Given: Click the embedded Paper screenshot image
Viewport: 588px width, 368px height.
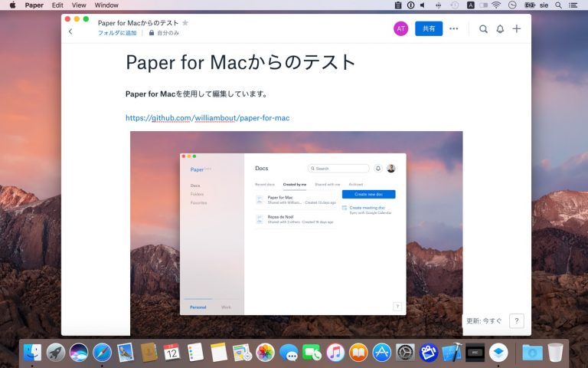Looking at the screenshot, I should point(296,230).
